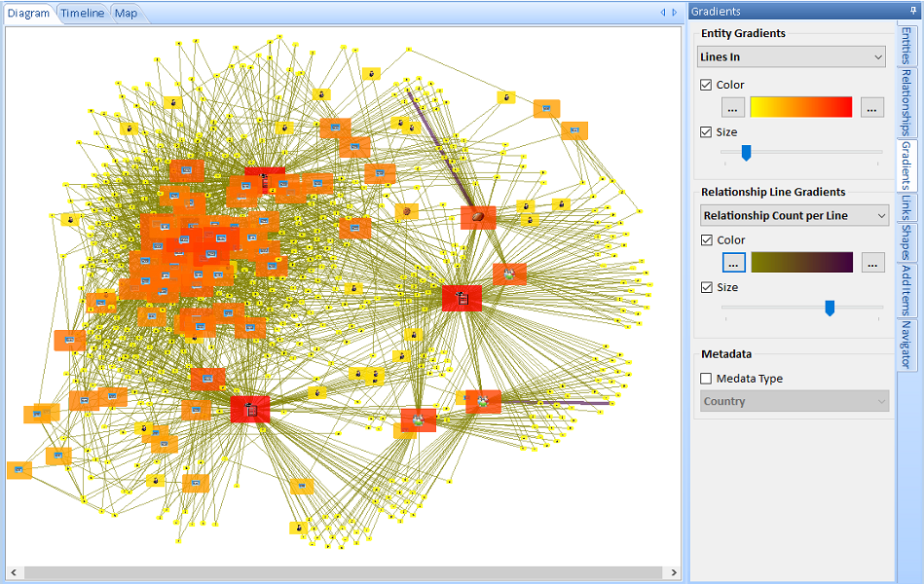Image resolution: width=924 pixels, height=584 pixels.
Task: Select the large red entity node at diagram center-left
Action: coord(252,410)
